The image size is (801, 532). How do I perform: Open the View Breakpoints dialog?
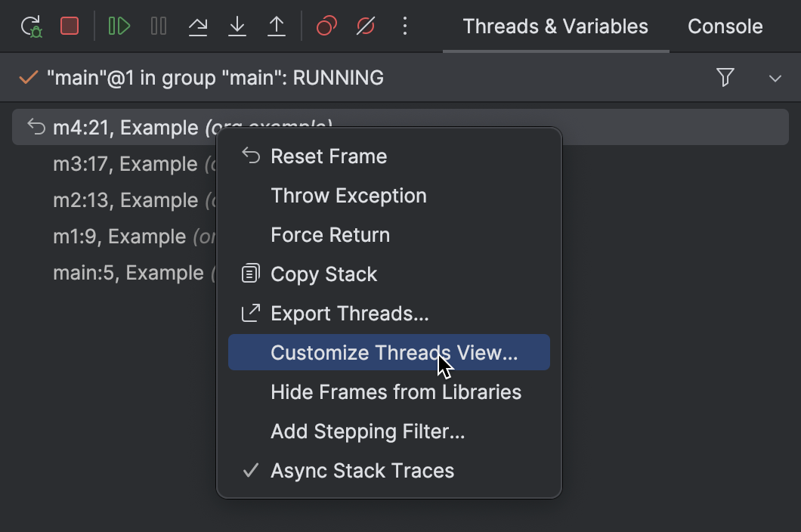click(x=326, y=26)
